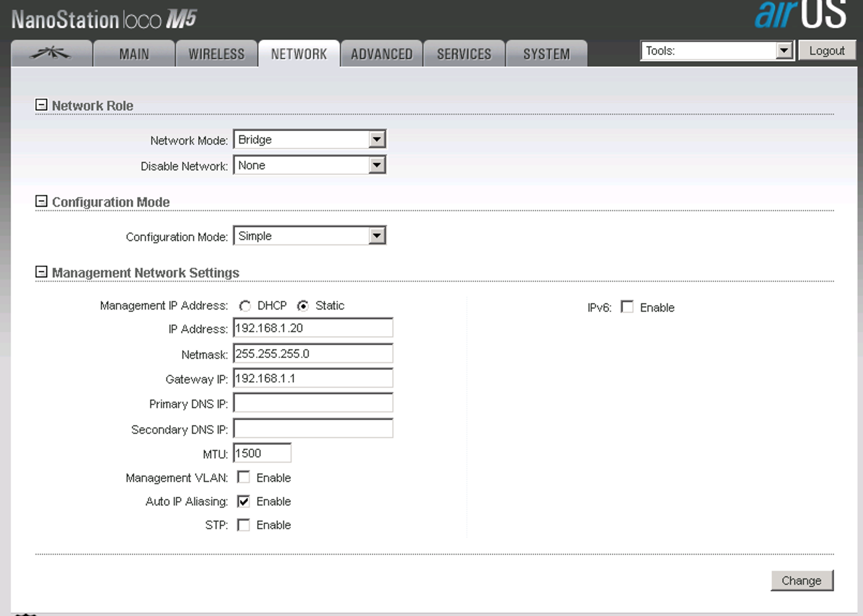
Task: Click the Management IP Address label
Action: click(164, 305)
